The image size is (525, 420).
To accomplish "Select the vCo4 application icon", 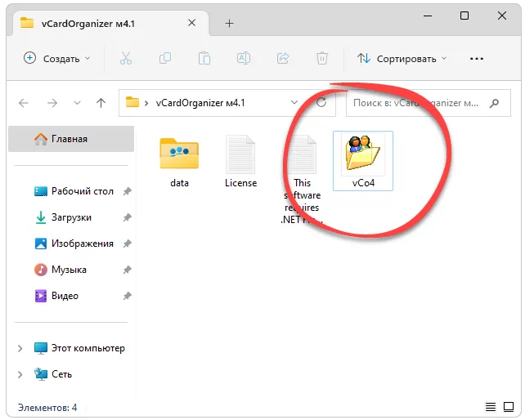I will (363, 161).
